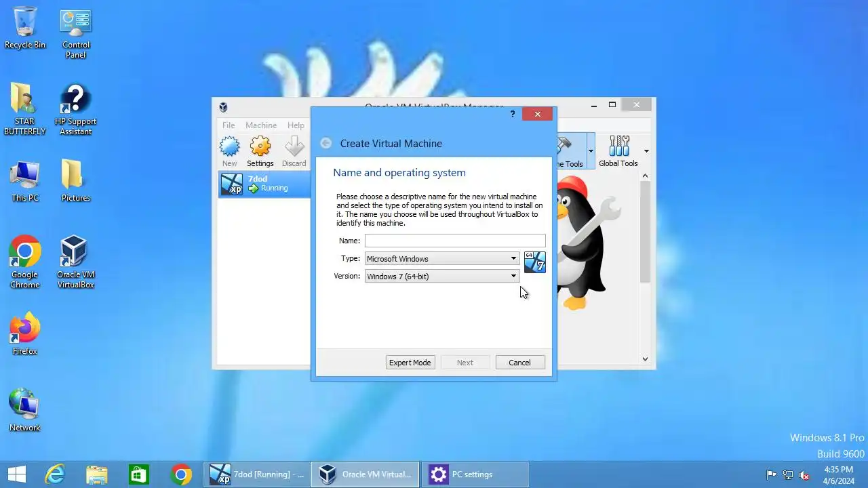Image resolution: width=868 pixels, height=488 pixels.
Task: Maximize the VirtualBox Manager window
Action: tap(612, 104)
